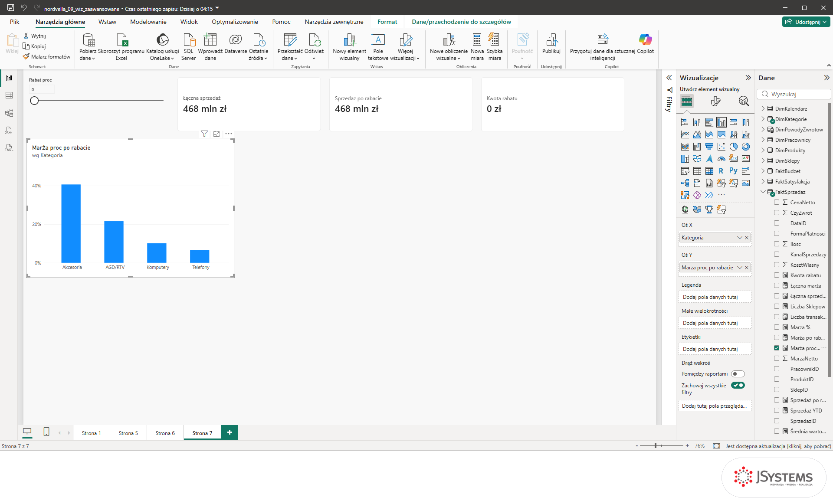Insert a Pole tekstowe

point(378,47)
